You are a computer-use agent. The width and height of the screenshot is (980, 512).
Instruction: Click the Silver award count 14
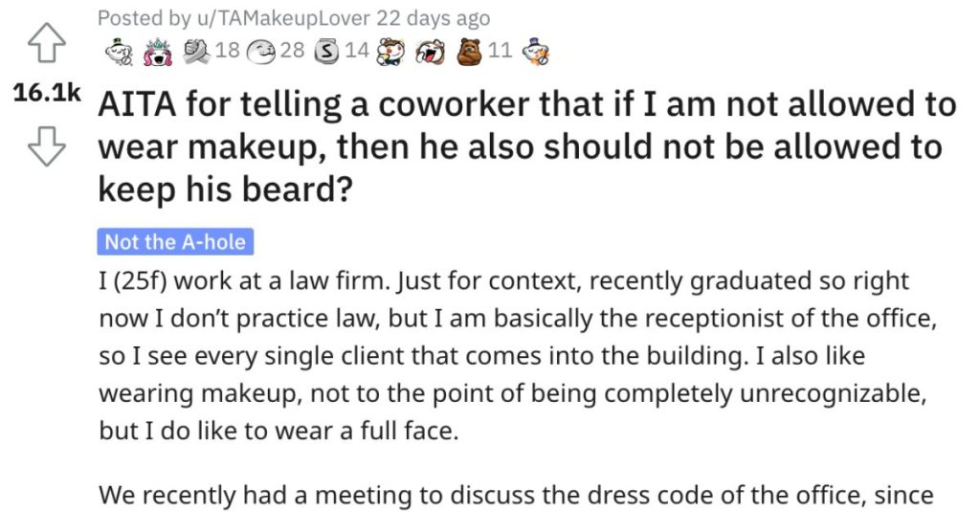click(x=356, y=51)
